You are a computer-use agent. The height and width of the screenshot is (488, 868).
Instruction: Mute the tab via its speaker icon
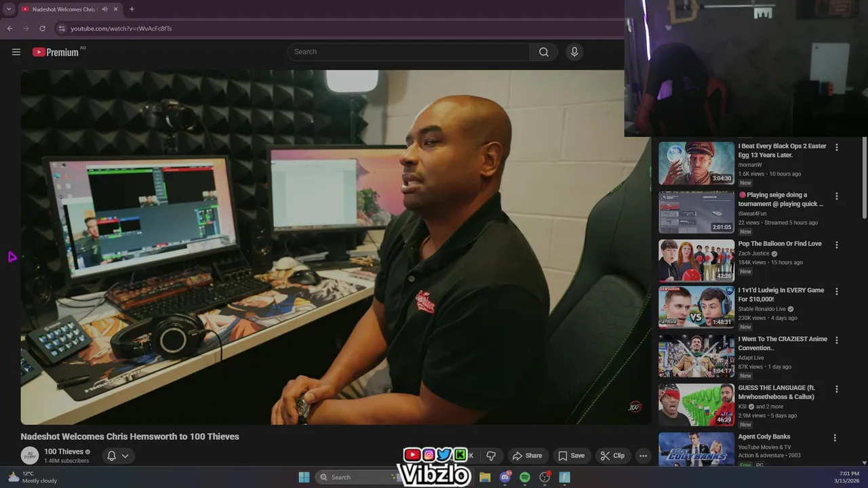click(x=104, y=9)
